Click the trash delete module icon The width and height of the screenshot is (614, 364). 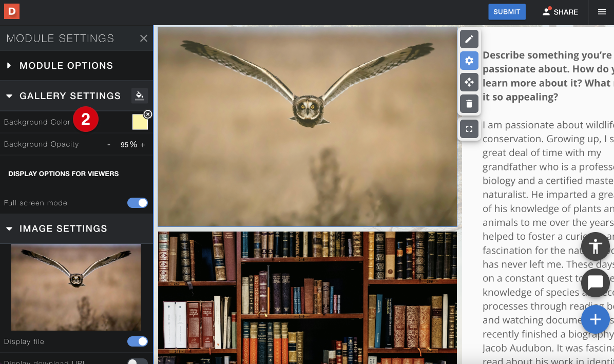pyautogui.click(x=469, y=104)
